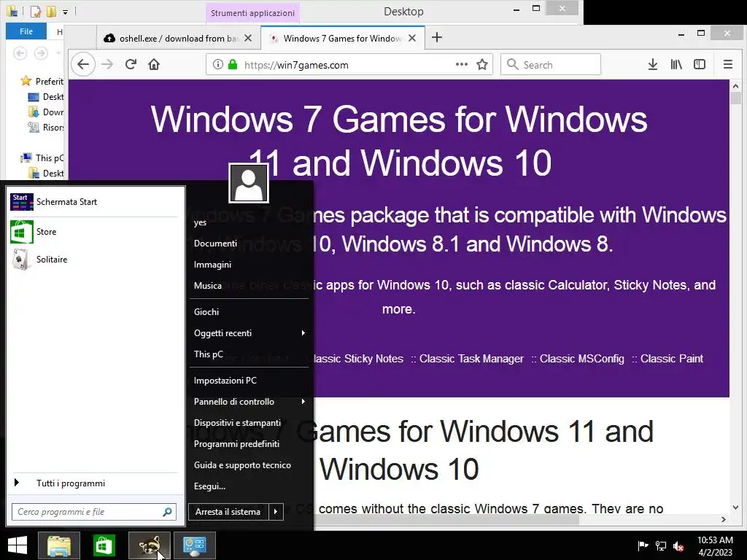Go back in the Firefox browser

point(83,64)
